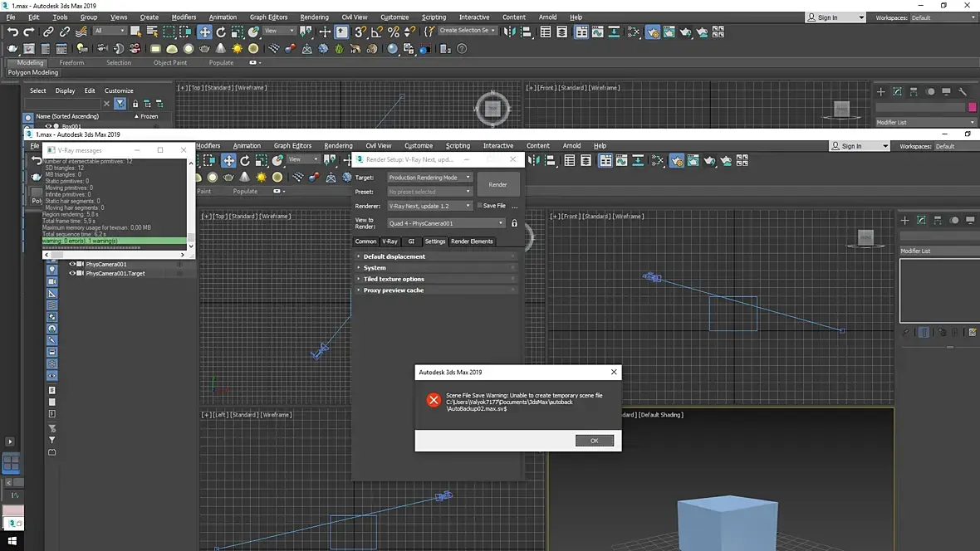Open the Create tab plus icon in command panel

point(881,91)
